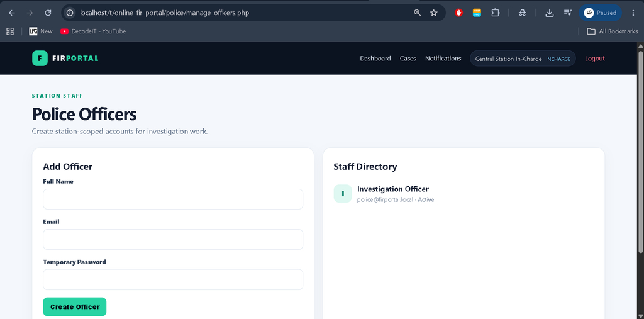The image size is (644, 319).
Task: View site information icon in address bar
Action: (70, 13)
